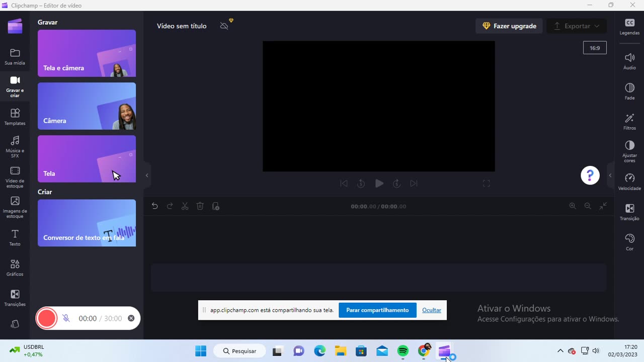Open Microsoft Edge from the taskbar
Viewport: 644px width, 362px height.
pos(320,351)
